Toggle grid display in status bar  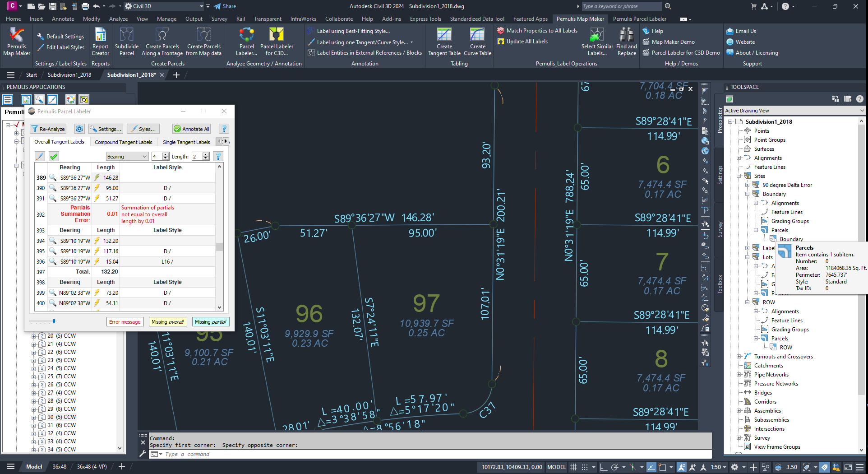[573, 467]
